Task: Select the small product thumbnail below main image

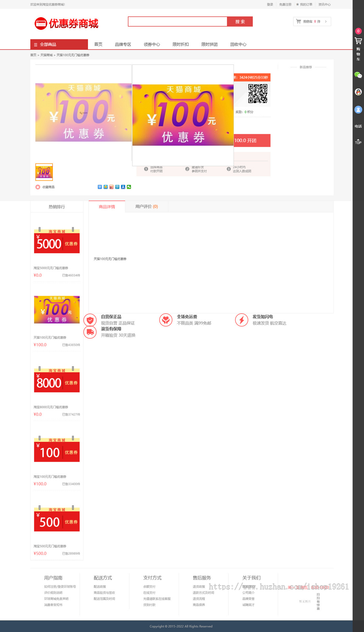Action: (x=44, y=172)
